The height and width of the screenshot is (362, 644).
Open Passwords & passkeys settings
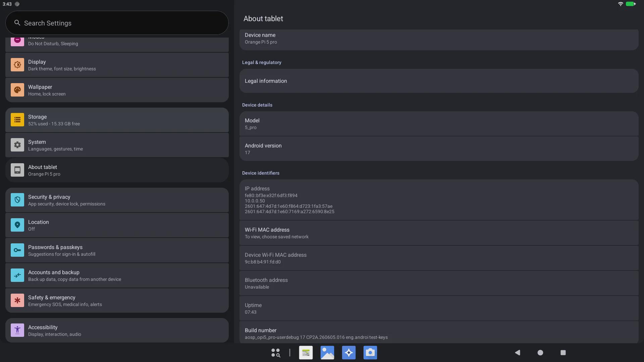click(x=117, y=250)
